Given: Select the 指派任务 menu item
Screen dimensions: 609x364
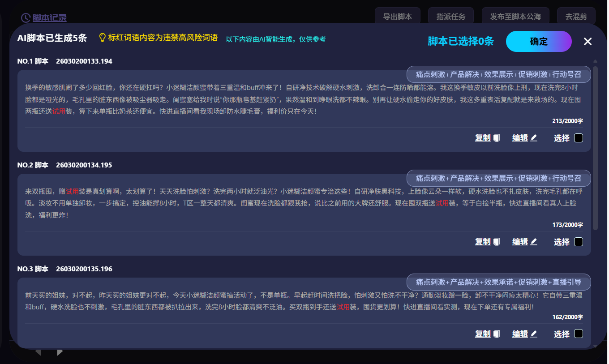Looking at the screenshot, I should [x=450, y=15].
